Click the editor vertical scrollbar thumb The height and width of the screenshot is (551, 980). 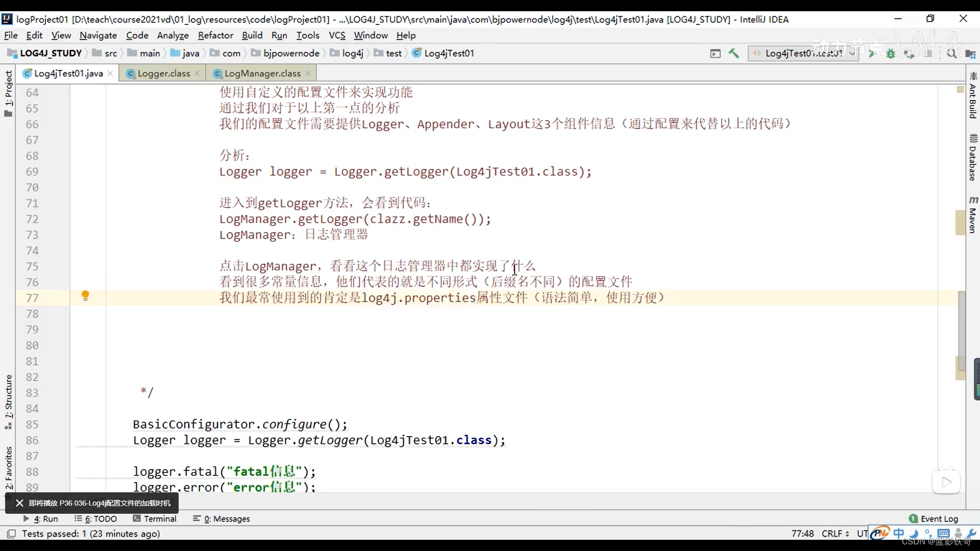coord(962,331)
